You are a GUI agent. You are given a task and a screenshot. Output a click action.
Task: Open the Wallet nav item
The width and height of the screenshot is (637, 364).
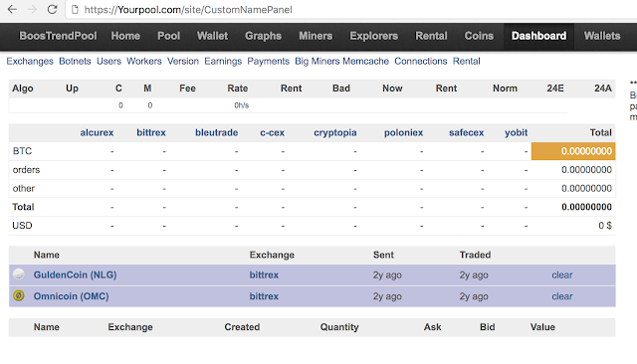pyautogui.click(x=212, y=36)
